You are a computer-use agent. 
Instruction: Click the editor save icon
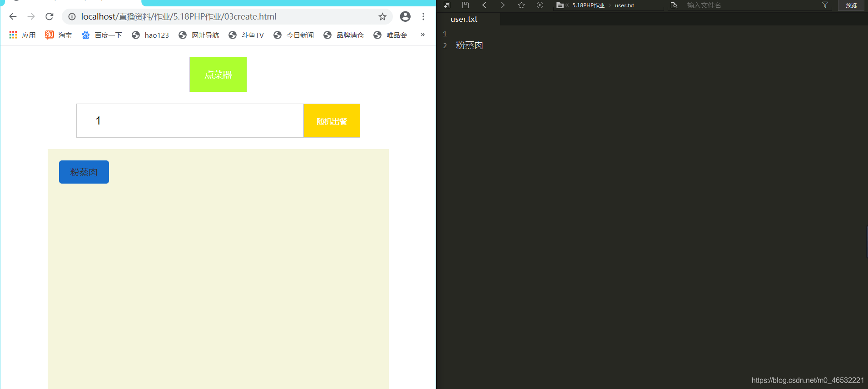tap(466, 5)
